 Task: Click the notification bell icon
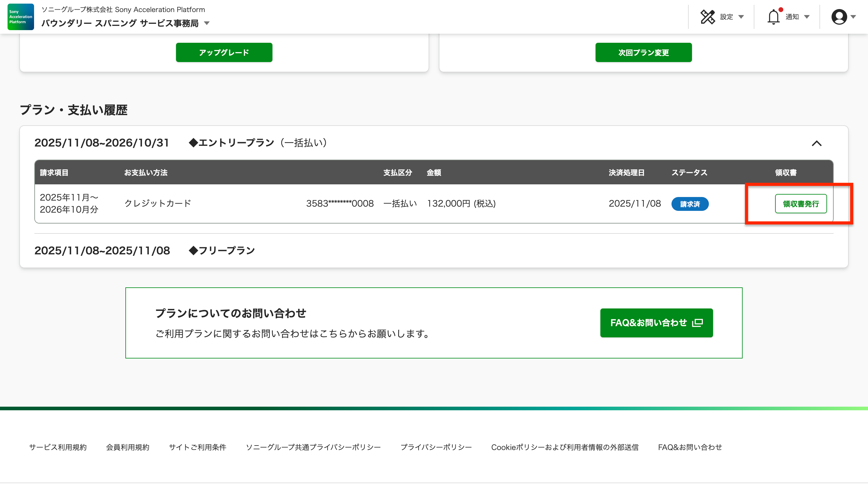pyautogui.click(x=773, y=17)
